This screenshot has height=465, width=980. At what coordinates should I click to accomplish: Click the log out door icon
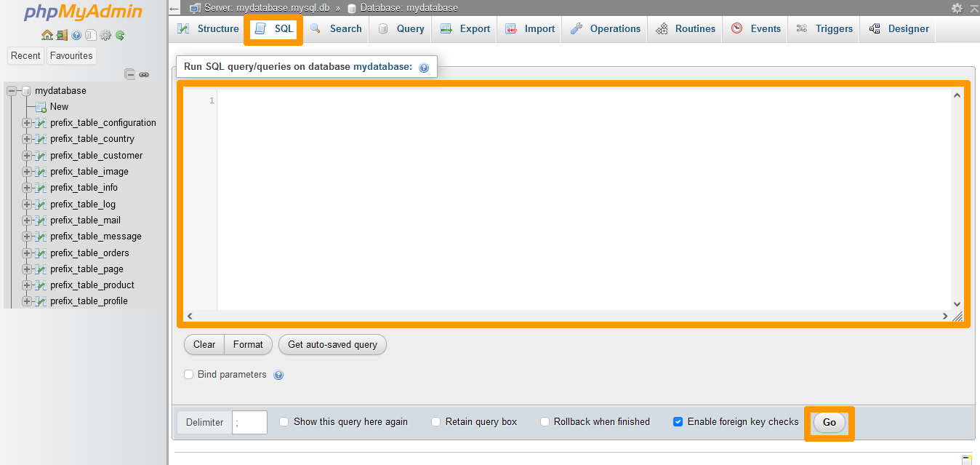62,35
